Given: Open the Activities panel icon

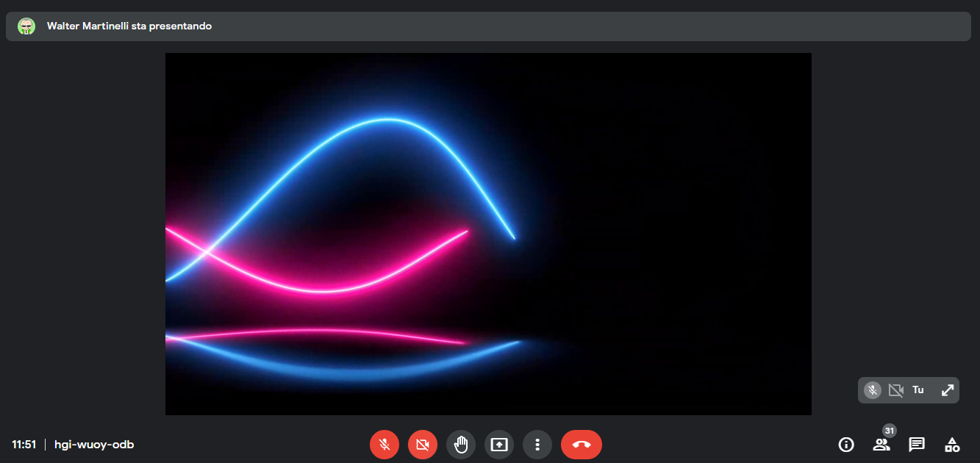Looking at the screenshot, I should [952, 445].
